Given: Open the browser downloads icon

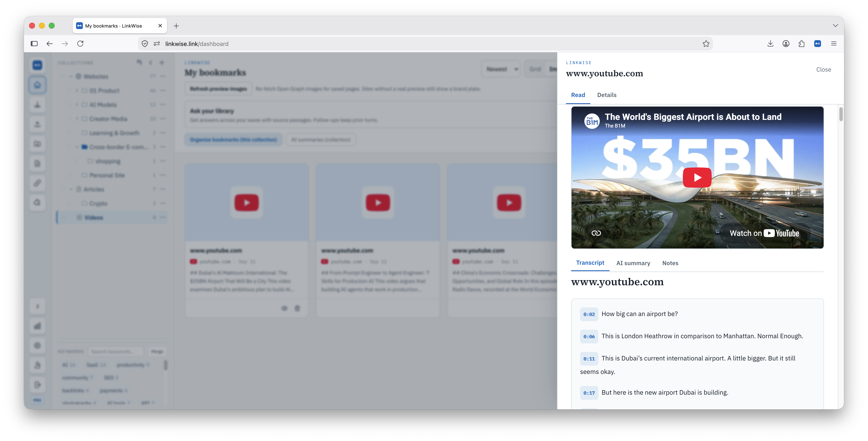Looking at the screenshot, I should coord(770,44).
